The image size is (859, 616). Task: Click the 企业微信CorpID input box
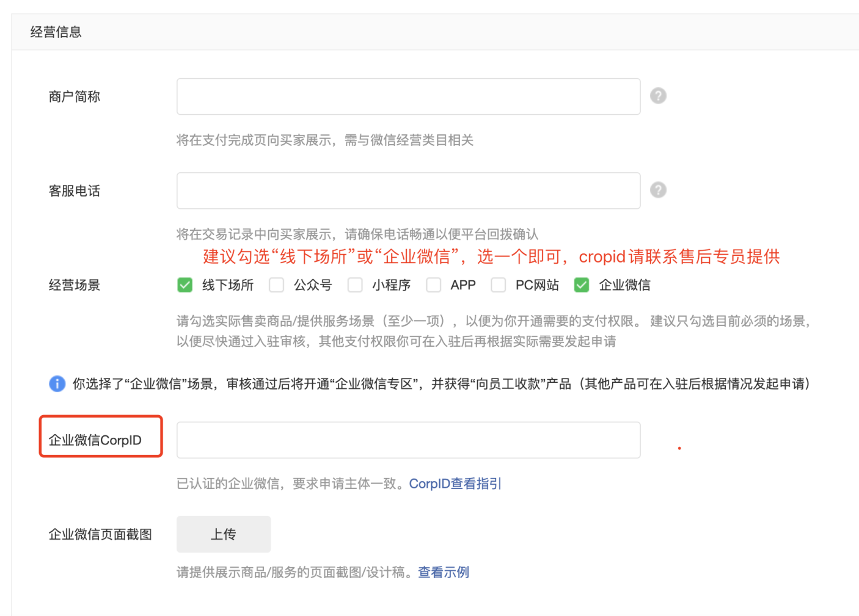pos(408,440)
